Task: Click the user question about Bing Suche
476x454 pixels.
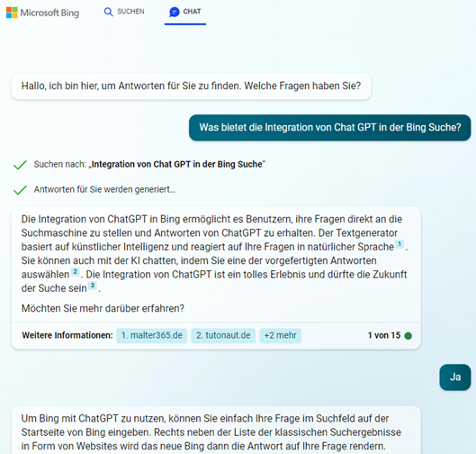Action: click(330, 128)
